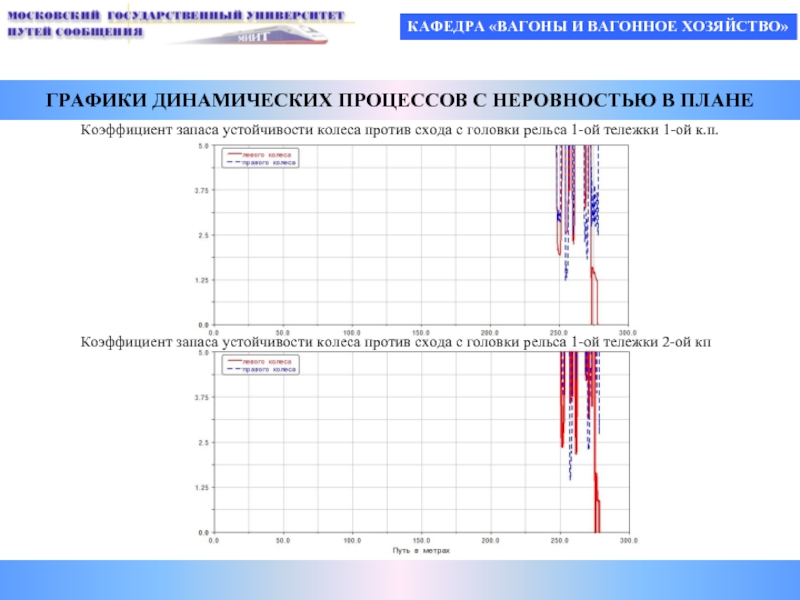The width and height of the screenshot is (800, 600).
Task: Click the top chart legend box
Action: (260, 158)
